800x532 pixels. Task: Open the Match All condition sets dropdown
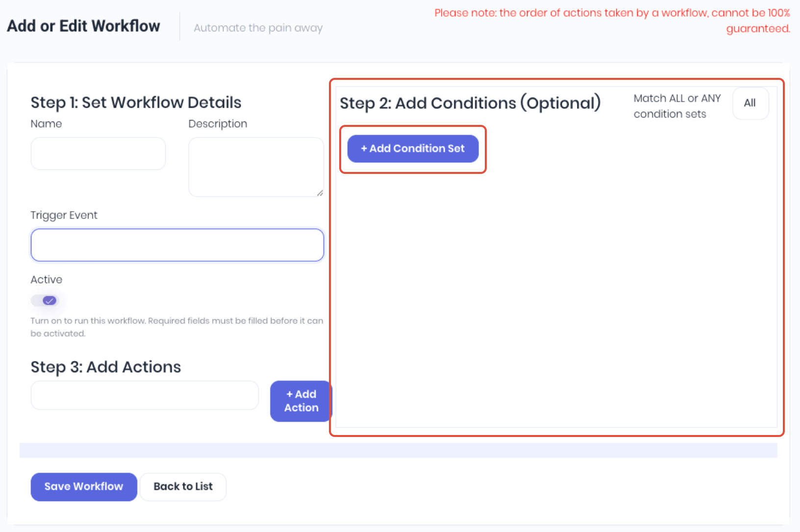coord(750,103)
